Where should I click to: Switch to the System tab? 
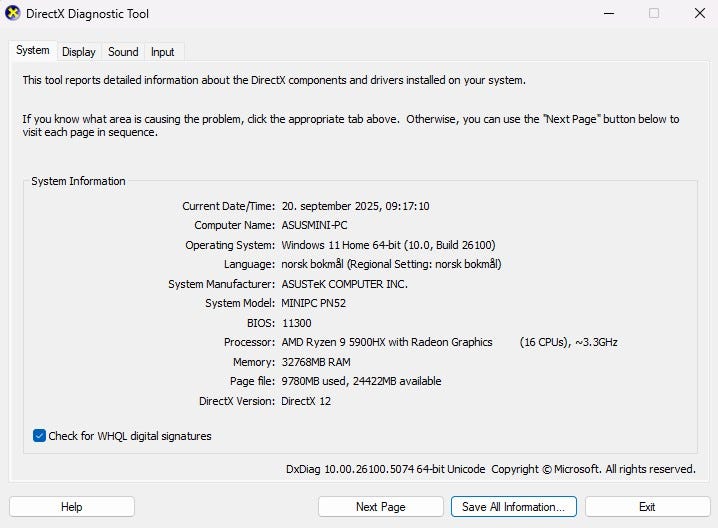pyautogui.click(x=33, y=50)
